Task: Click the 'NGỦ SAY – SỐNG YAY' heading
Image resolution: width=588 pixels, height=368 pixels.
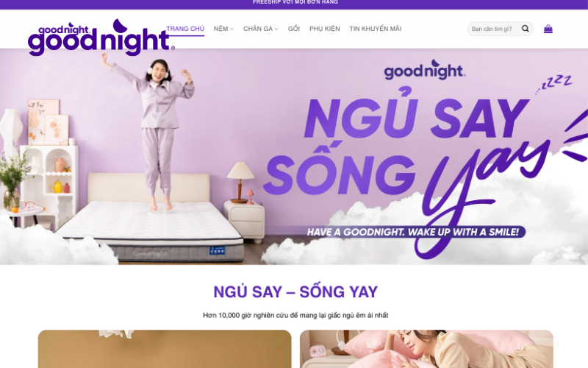Action: (x=295, y=291)
